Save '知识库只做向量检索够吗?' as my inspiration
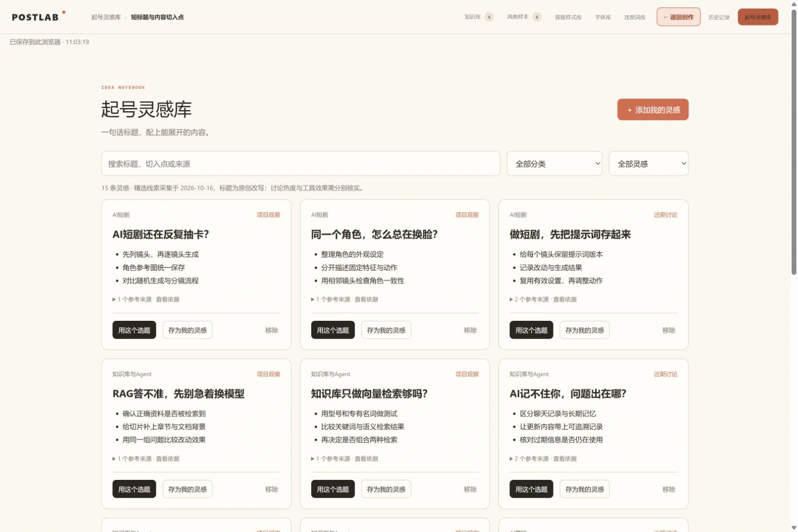 (x=386, y=489)
